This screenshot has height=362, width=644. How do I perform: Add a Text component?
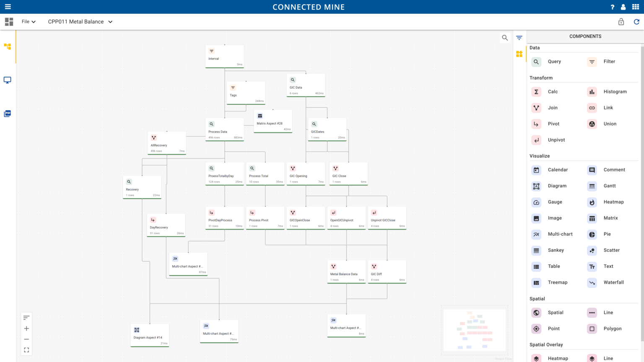pyautogui.click(x=608, y=266)
